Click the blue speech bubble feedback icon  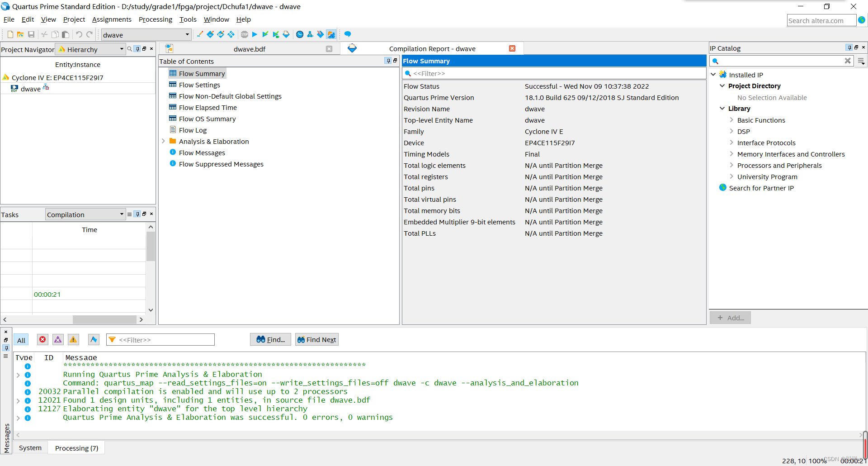(x=348, y=34)
